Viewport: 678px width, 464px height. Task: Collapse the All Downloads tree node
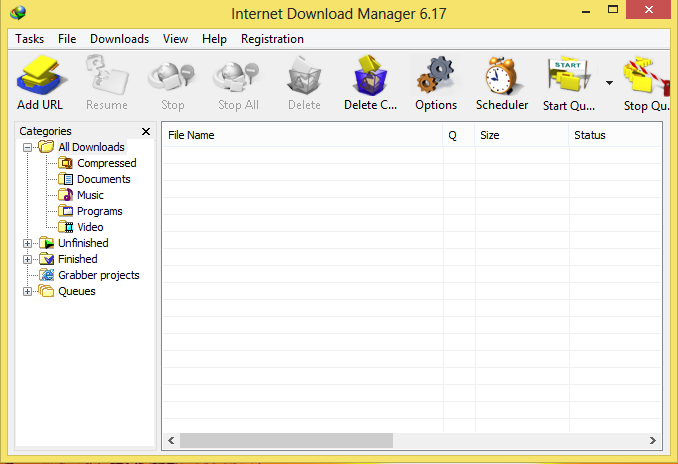tap(27, 147)
